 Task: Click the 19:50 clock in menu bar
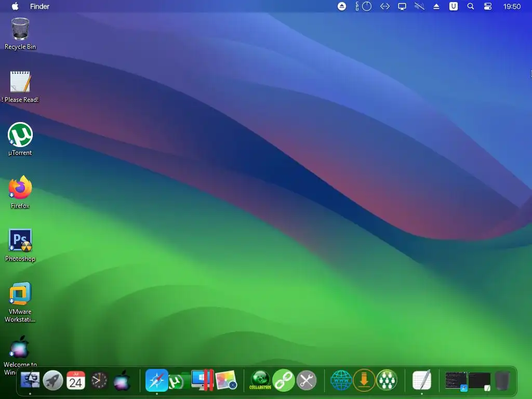[x=512, y=6]
